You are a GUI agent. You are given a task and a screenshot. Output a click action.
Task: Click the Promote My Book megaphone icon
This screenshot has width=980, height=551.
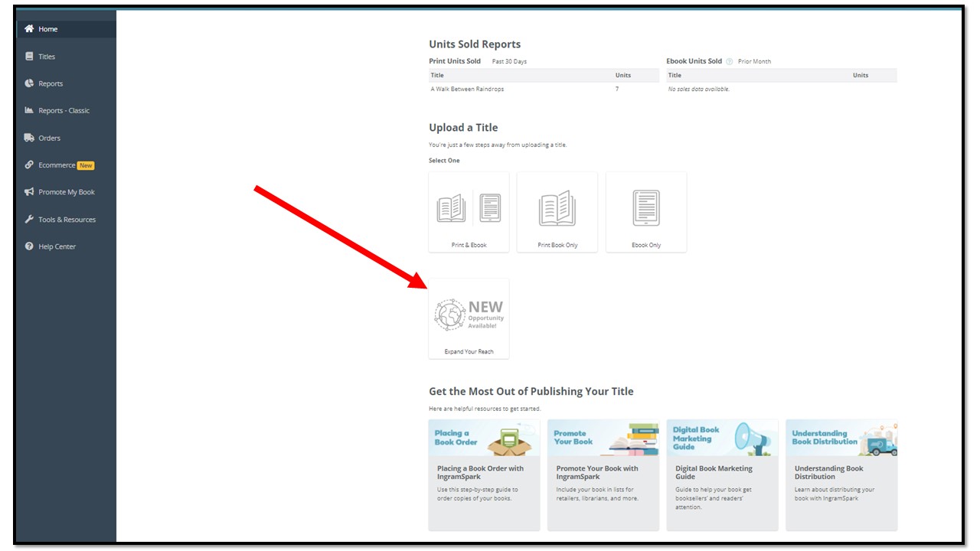tap(29, 192)
